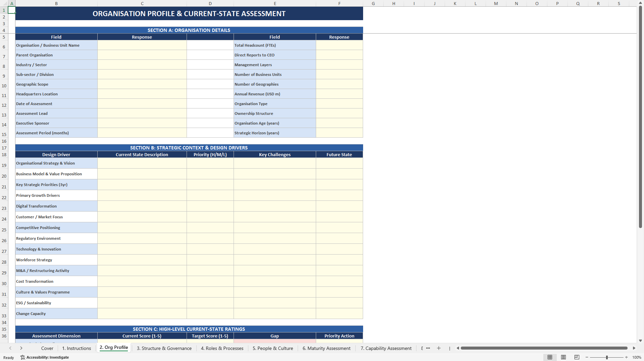Click 'Management Layers' label cell
The width and height of the screenshot is (644, 361).
[275, 64]
